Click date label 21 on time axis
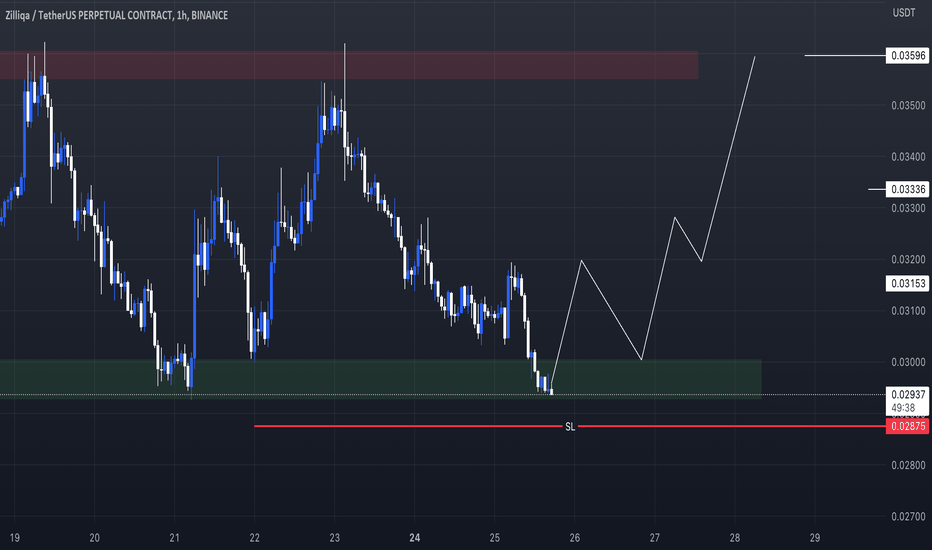 pos(174,538)
